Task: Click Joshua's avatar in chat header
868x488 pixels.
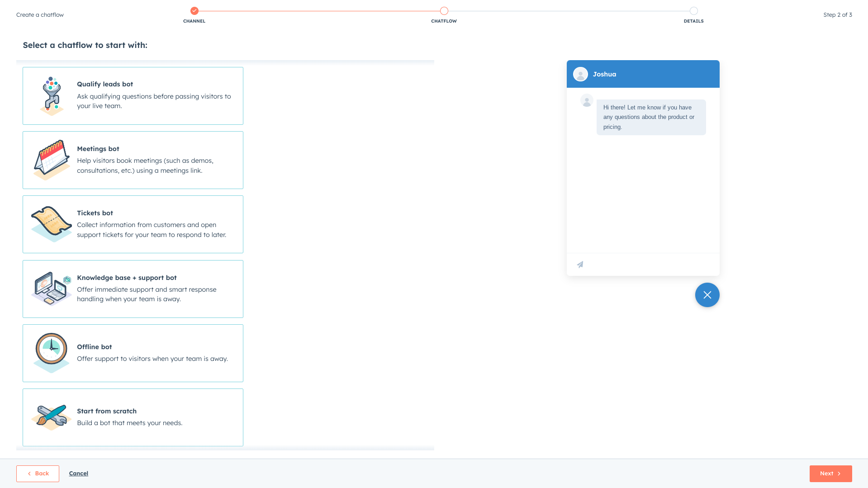Action: pyautogui.click(x=580, y=74)
